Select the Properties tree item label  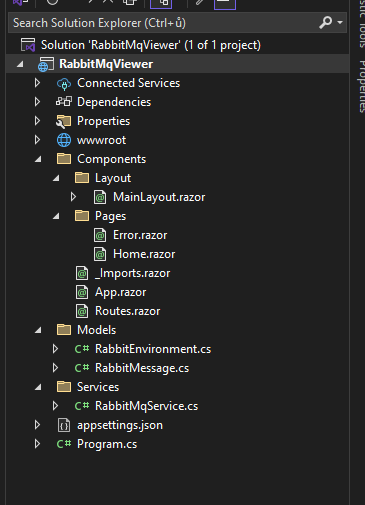coord(104,121)
